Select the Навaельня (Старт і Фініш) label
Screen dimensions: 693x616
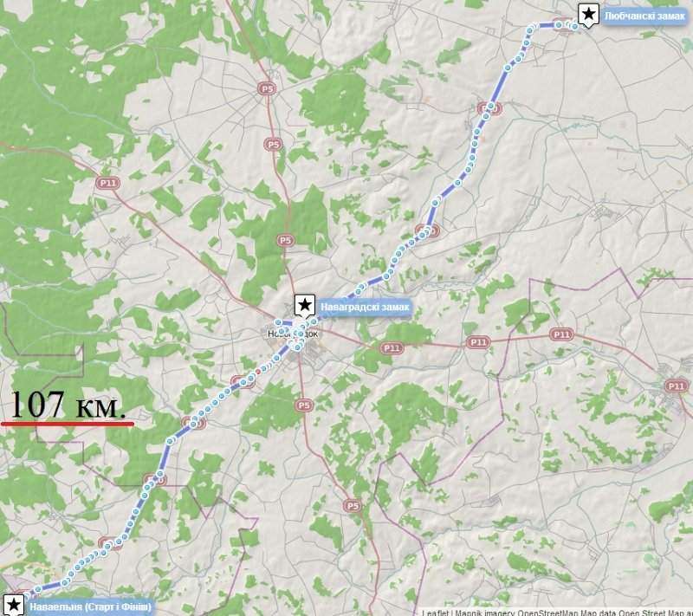click(x=90, y=606)
